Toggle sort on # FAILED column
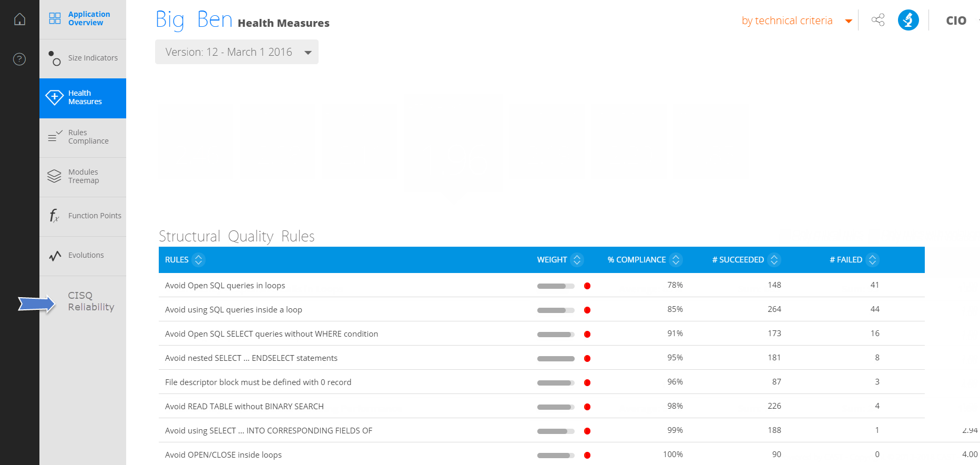980x465 pixels. [872, 260]
